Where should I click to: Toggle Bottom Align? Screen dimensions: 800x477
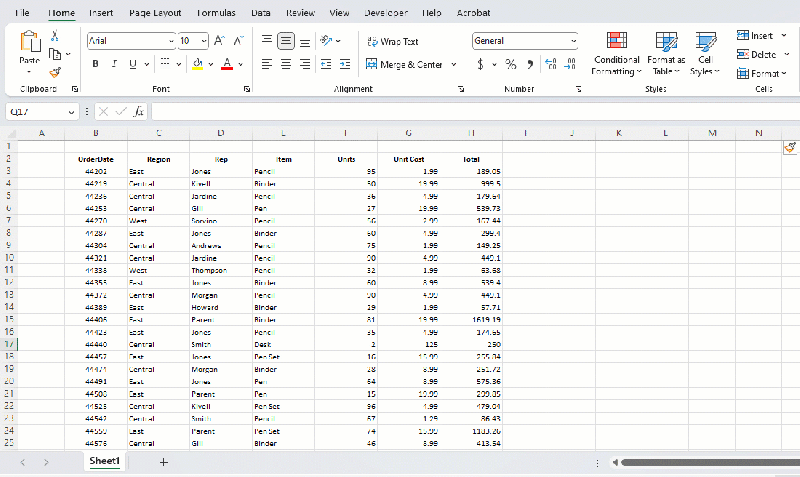click(305, 41)
